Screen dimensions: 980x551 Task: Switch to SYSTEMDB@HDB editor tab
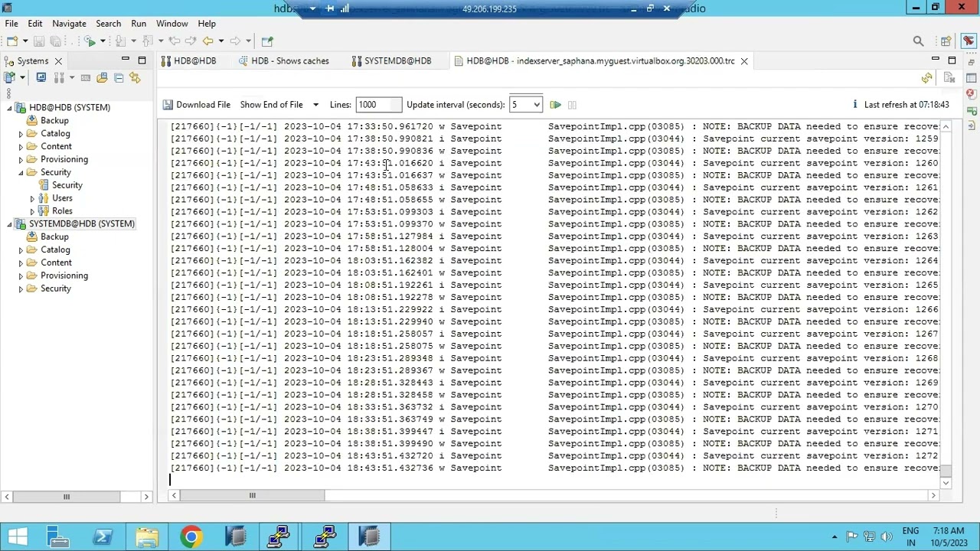click(x=391, y=61)
